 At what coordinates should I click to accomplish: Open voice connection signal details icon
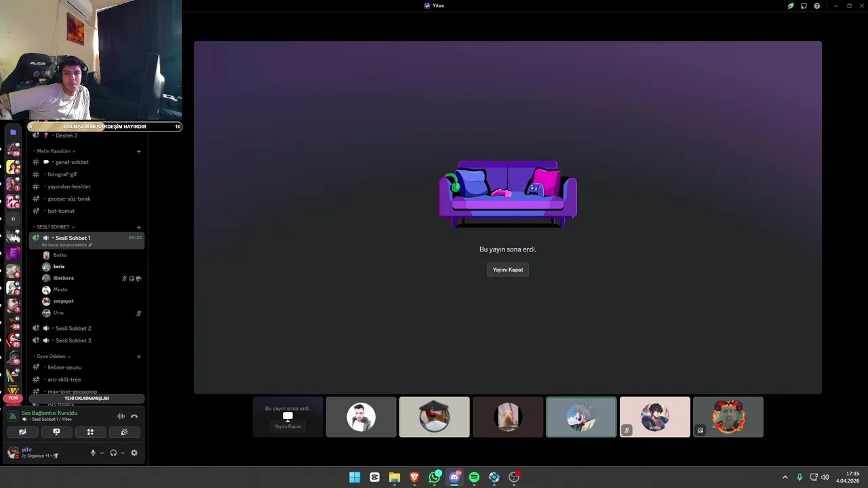[x=12, y=416]
